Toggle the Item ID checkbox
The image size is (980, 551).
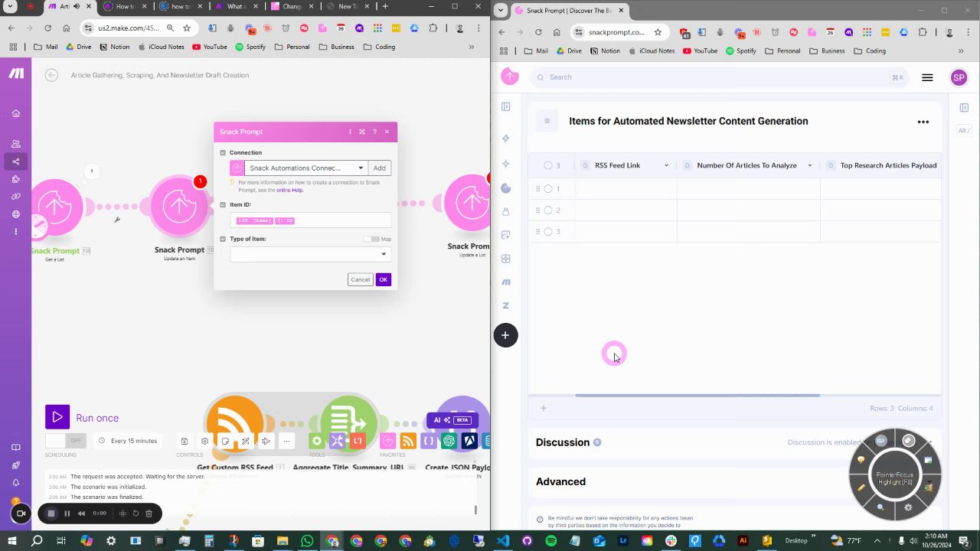tap(223, 205)
